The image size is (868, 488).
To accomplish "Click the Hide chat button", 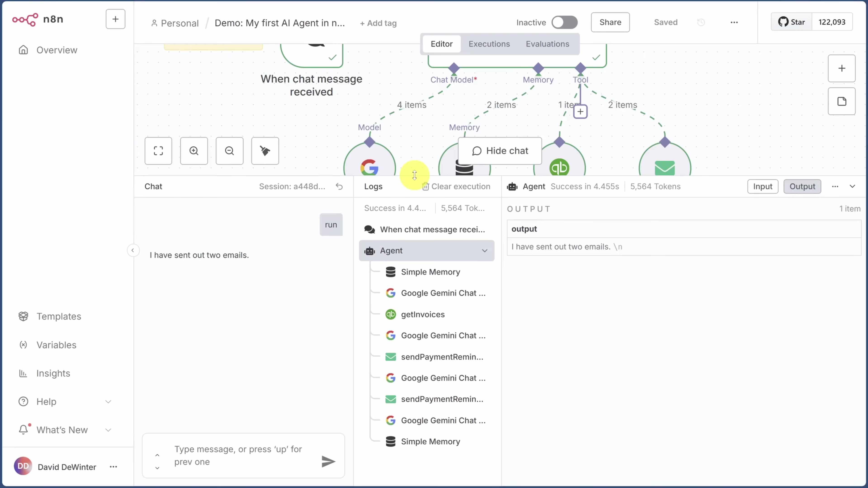I will (500, 151).
